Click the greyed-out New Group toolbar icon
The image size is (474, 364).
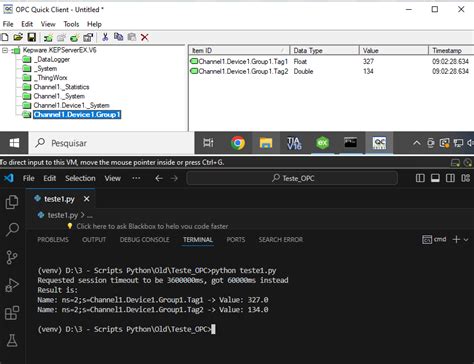61,37
